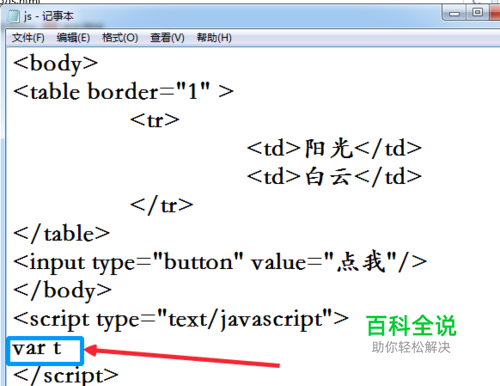Click the <table border="1" > line
Viewport: 500px width, 386px height.
coord(123,91)
